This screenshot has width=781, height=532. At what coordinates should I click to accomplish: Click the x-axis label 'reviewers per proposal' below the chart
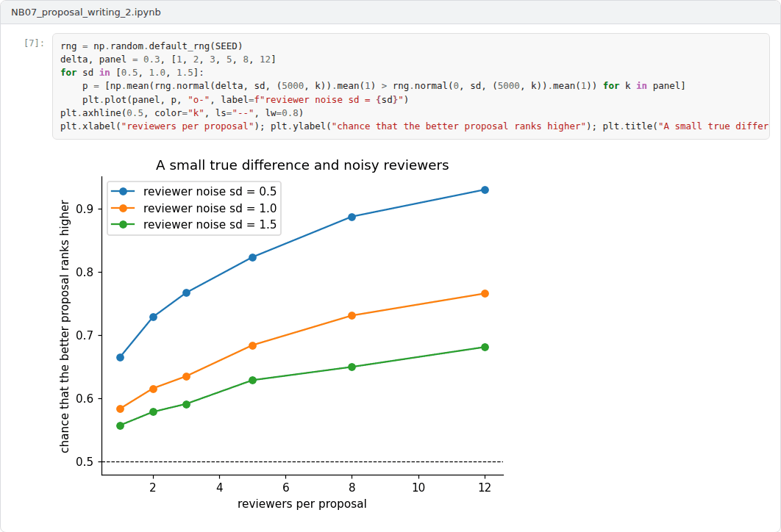coord(302,503)
